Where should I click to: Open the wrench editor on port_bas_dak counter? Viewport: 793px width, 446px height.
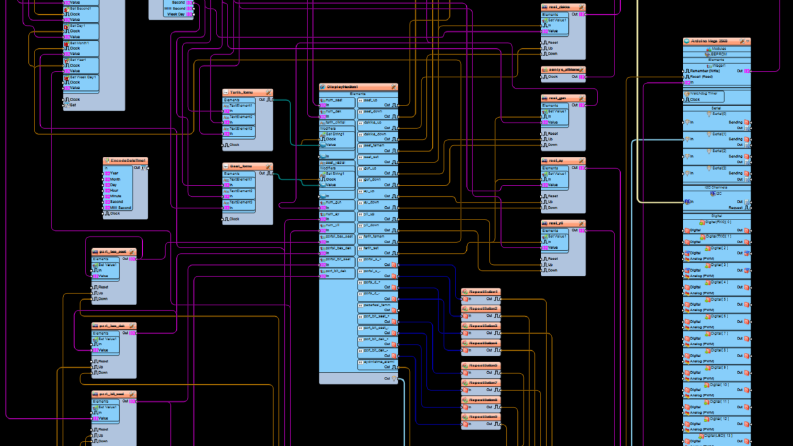click(132, 326)
